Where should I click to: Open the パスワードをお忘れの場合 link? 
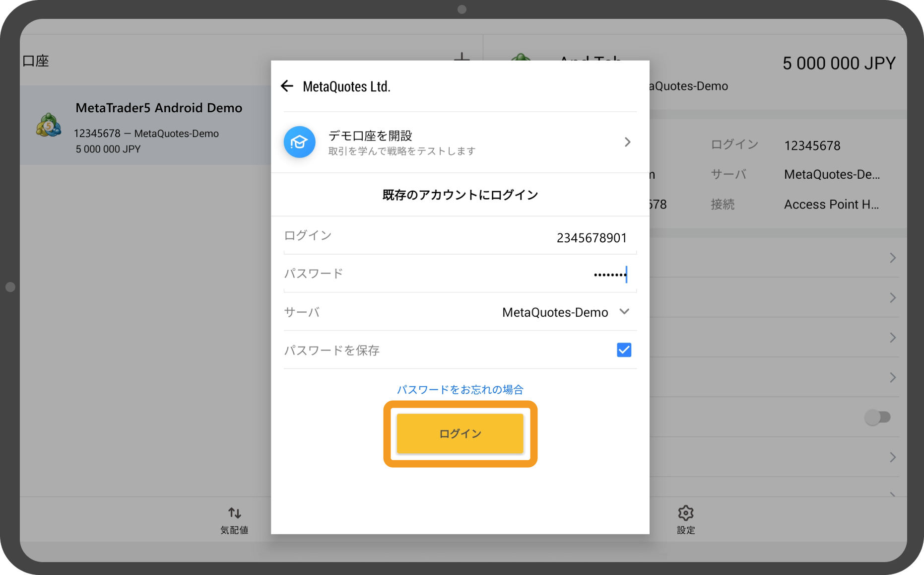click(460, 390)
